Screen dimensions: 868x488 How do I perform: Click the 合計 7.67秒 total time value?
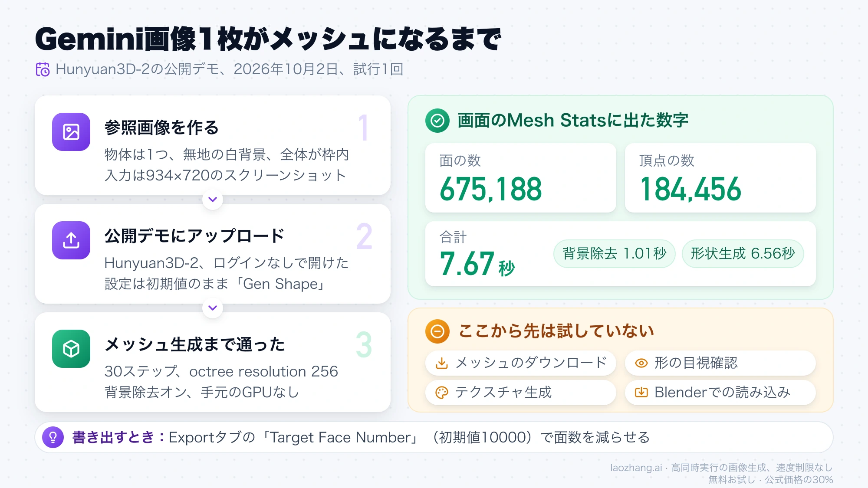coord(477,264)
